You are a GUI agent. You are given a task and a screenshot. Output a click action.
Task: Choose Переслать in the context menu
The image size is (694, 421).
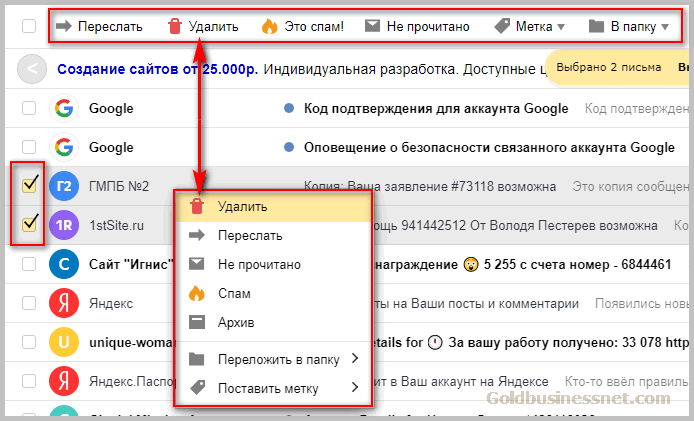(274, 236)
